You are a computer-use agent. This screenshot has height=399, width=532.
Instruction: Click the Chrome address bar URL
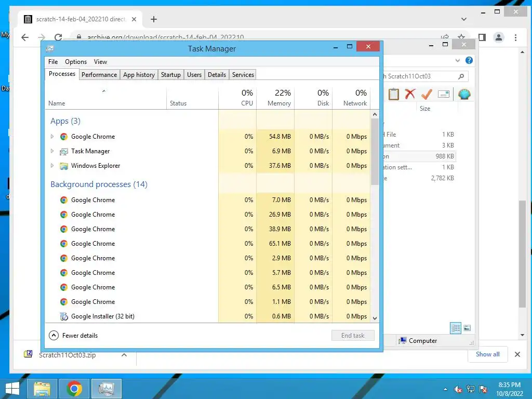[x=166, y=37]
